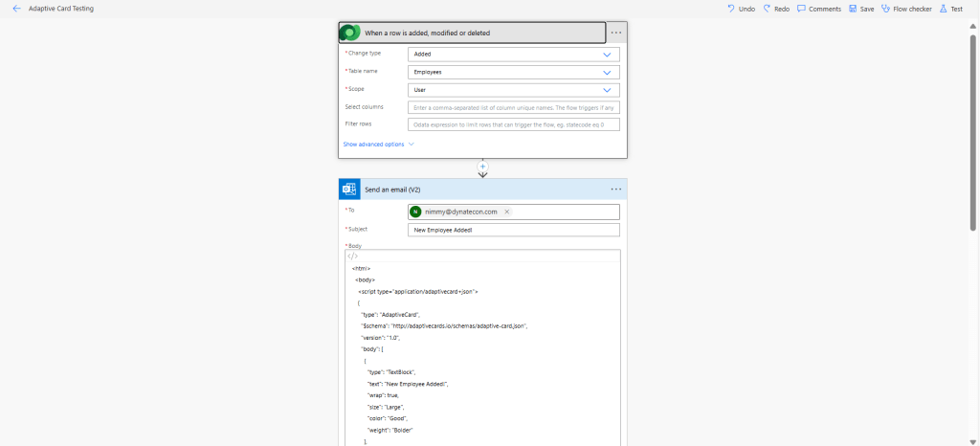
Task: Start a Test of the flow
Action: [944, 9]
